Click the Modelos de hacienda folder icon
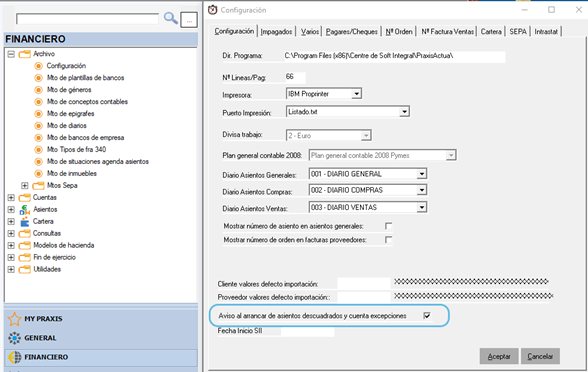 [25, 246]
